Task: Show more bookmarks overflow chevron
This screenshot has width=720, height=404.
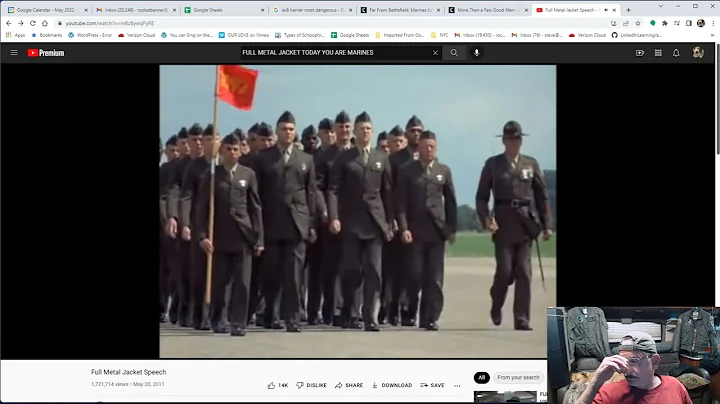Action: 712,35
